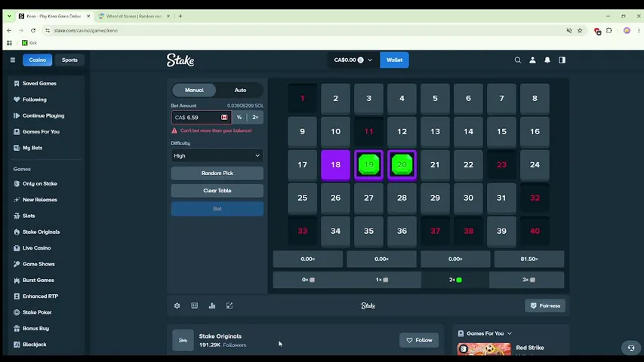Open the browser tab search dropdown

(x=9, y=16)
